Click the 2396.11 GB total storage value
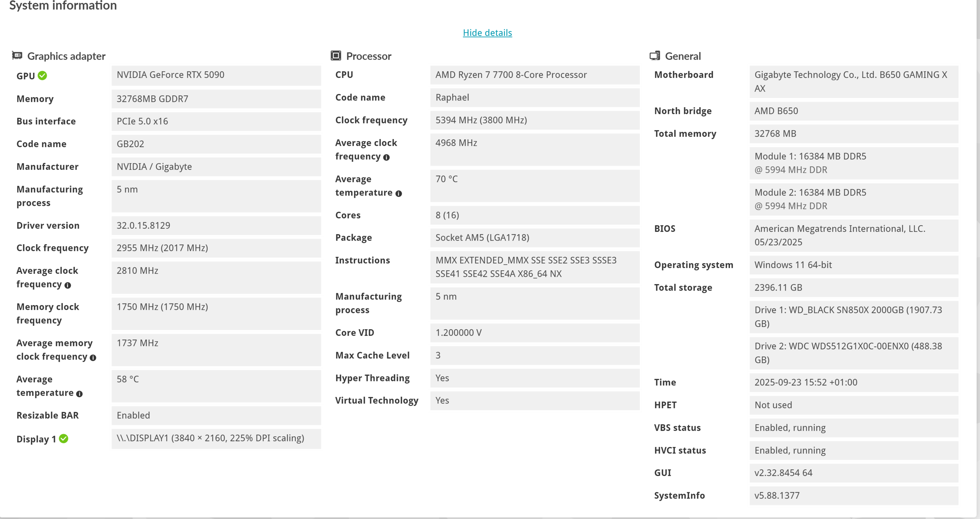 coord(854,288)
